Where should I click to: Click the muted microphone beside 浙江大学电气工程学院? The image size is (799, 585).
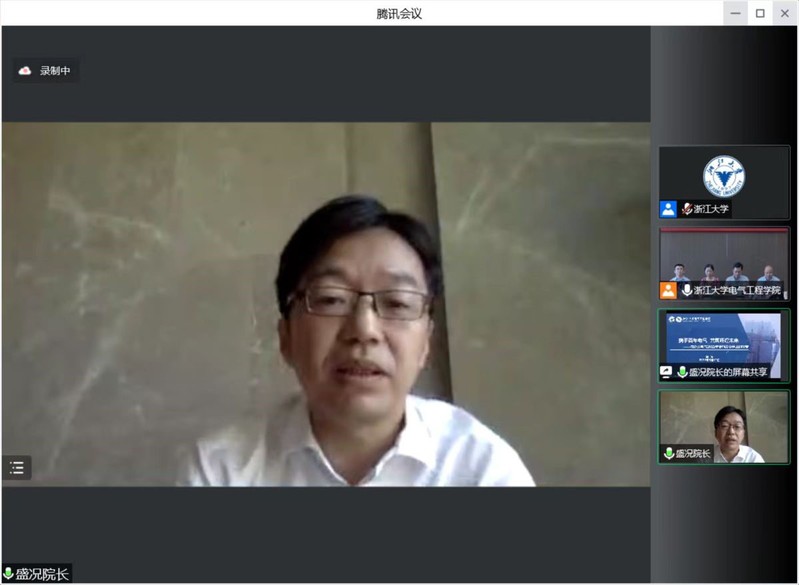[686, 290]
